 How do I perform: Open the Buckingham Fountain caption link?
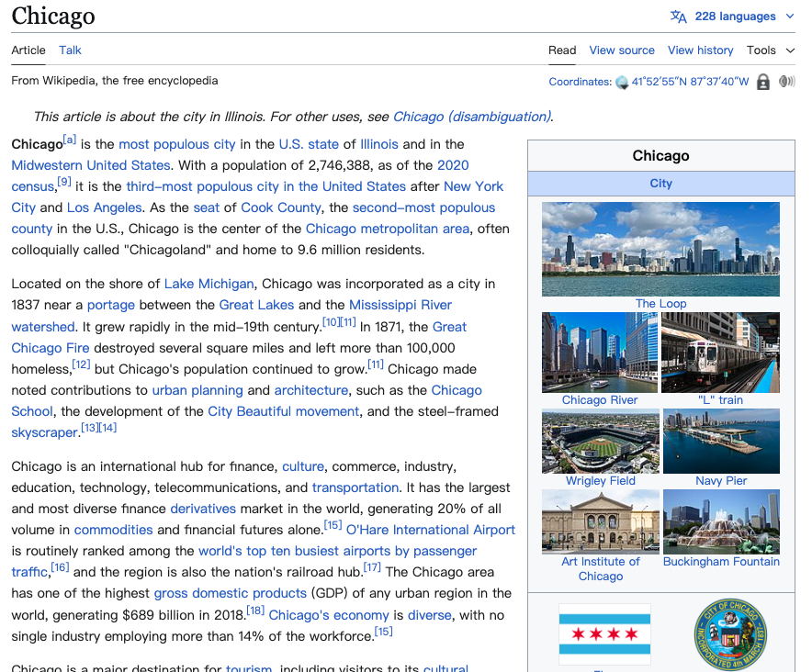721,562
